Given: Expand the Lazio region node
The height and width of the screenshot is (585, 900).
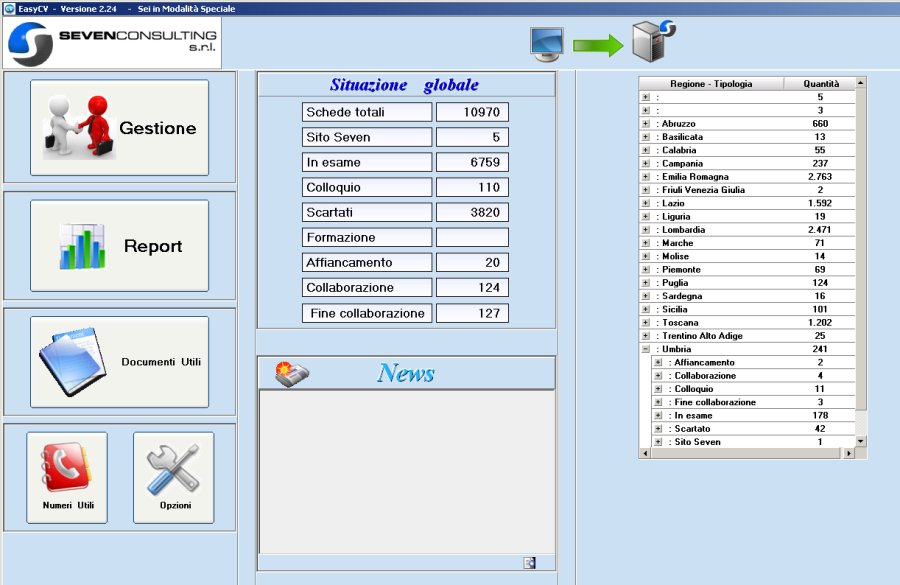Looking at the screenshot, I should click(646, 203).
